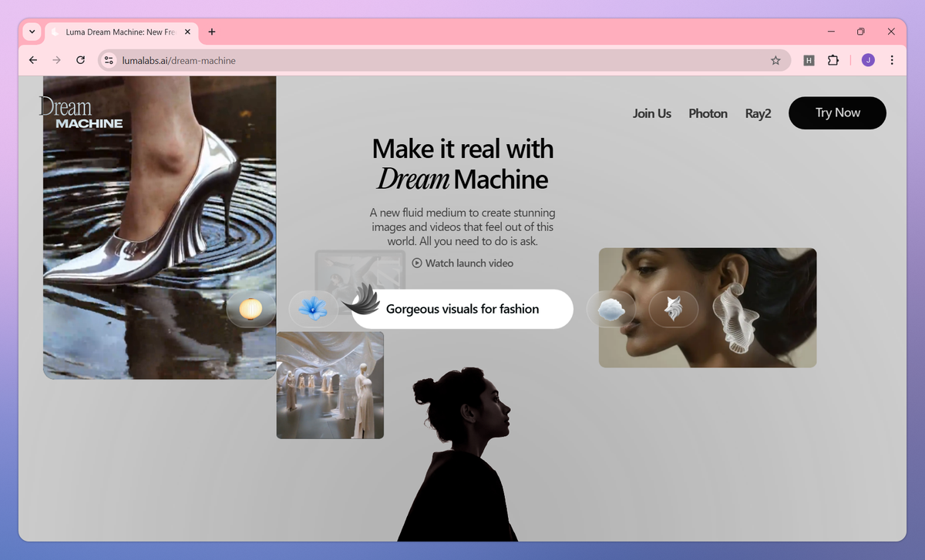Viewport: 925px width, 560px height.
Task: Expand the tab search dropdown arrow
Action: point(32,32)
